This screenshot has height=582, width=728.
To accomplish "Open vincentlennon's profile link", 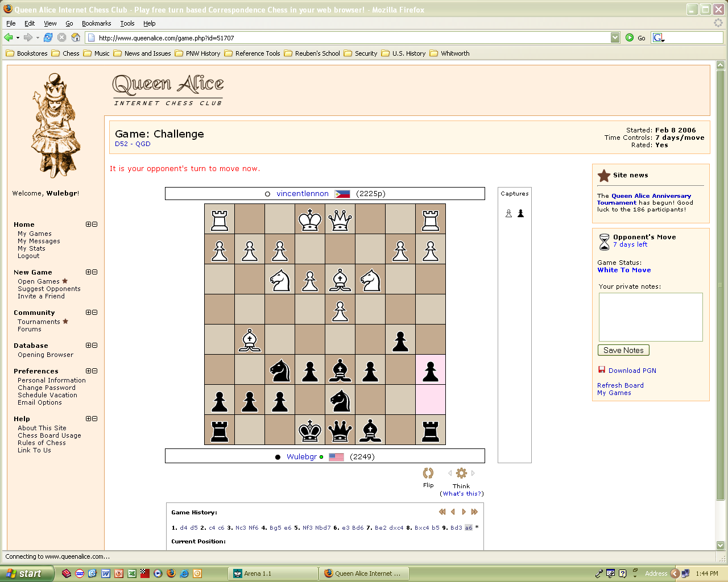I will click(x=303, y=194).
